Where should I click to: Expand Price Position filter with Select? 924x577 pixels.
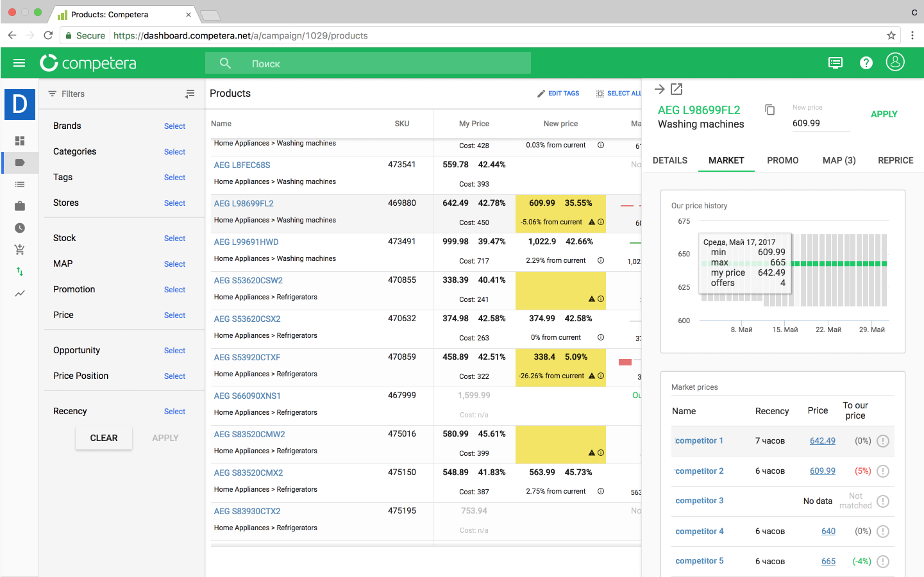tap(174, 376)
